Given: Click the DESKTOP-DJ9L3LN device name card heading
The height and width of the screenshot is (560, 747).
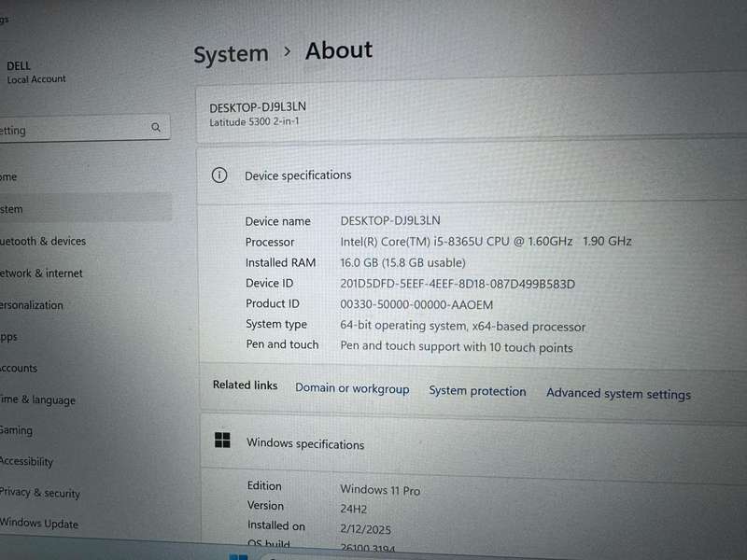Looking at the screenshot, I should pyautogui.click(x=258, y=107).
